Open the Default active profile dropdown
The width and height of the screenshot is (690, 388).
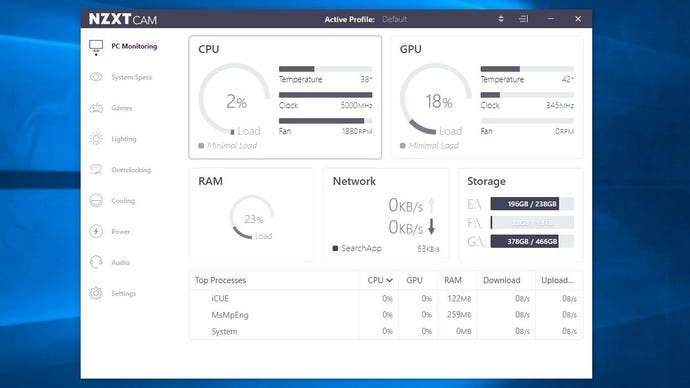pyautogui.click(x=394, y=19)
